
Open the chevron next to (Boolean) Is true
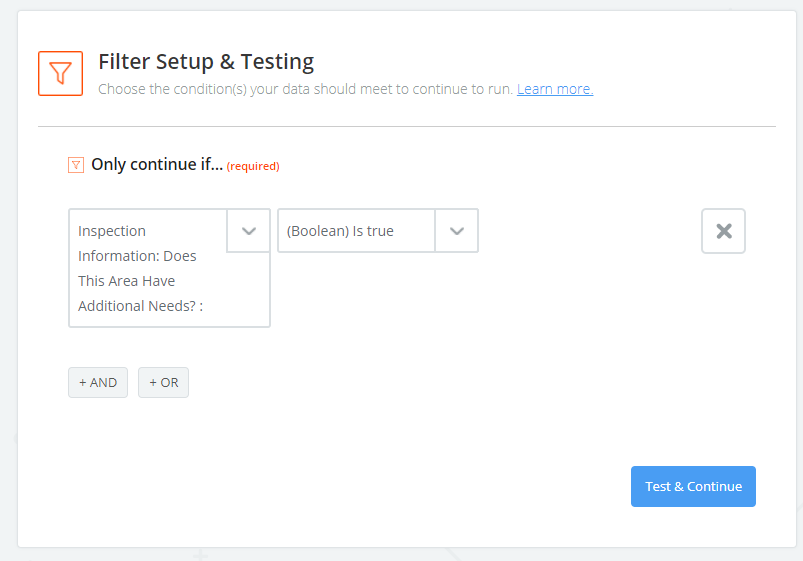coord(457,231)
